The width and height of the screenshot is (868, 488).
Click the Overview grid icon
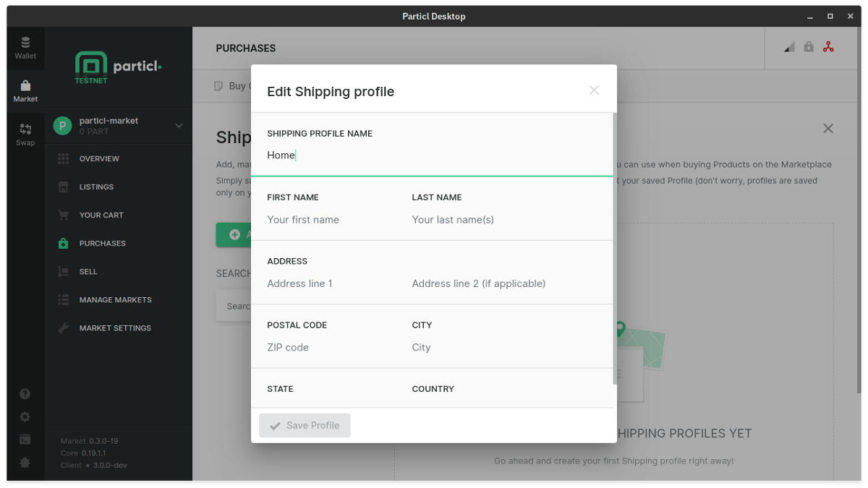(64, 158)
